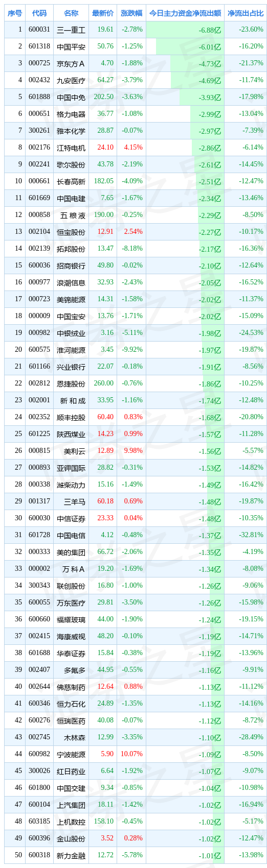Viewport: 267px width, 868px height.
Task: Click 木林森 outflow ratio -28.49%
Action: (x=251, y=737)
